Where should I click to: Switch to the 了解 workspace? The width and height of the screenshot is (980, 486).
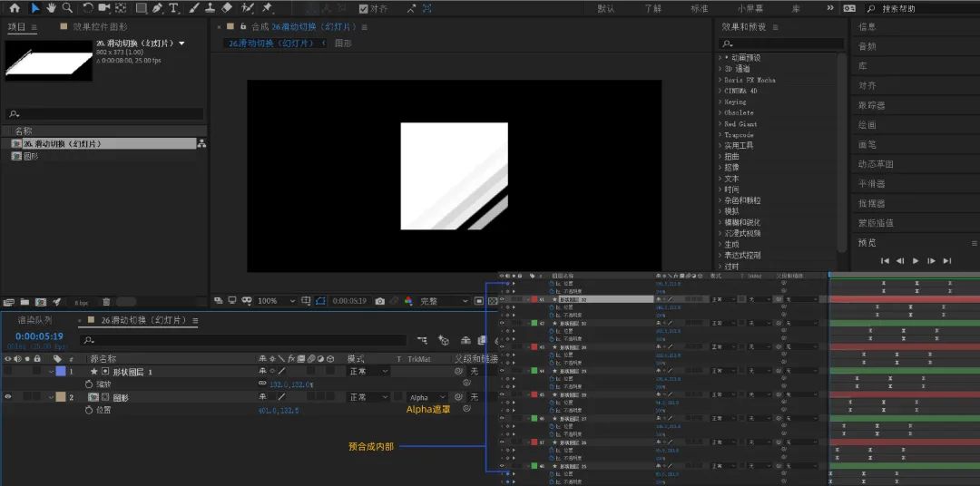652,9
